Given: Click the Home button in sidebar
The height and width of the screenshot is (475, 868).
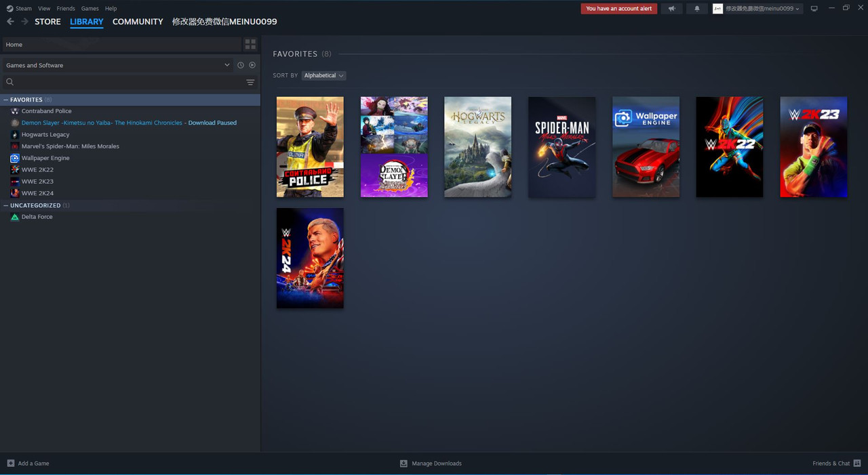Looking at the screenshot, I should 122,45.
